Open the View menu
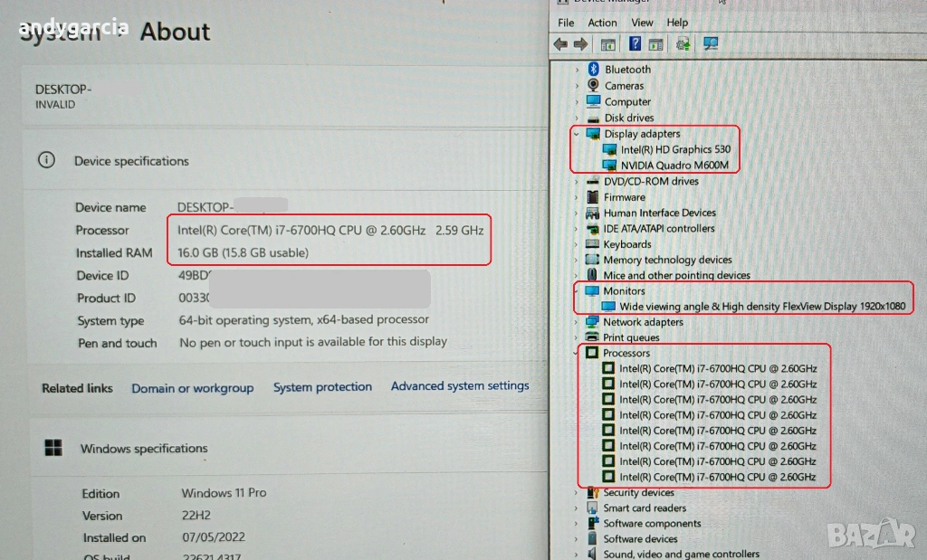927x560 pixels. (642, 23)
